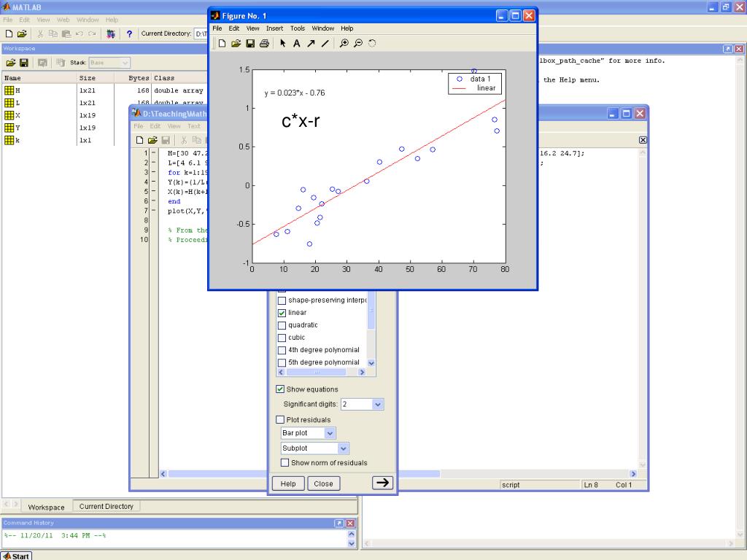This screenshot has height=560, width=747.
Task: Open Simulink icon in MATLAB toolbar
Action: [x=111, y=34]
